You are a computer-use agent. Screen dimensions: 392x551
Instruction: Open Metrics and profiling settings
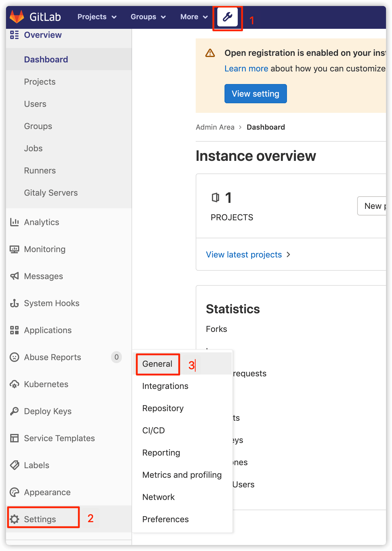coord(182,475)
